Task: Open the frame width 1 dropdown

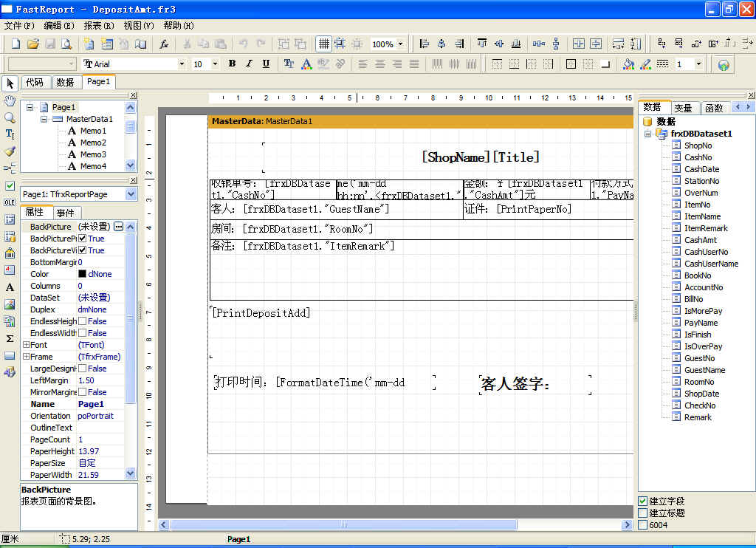Action: click(698, 64)
